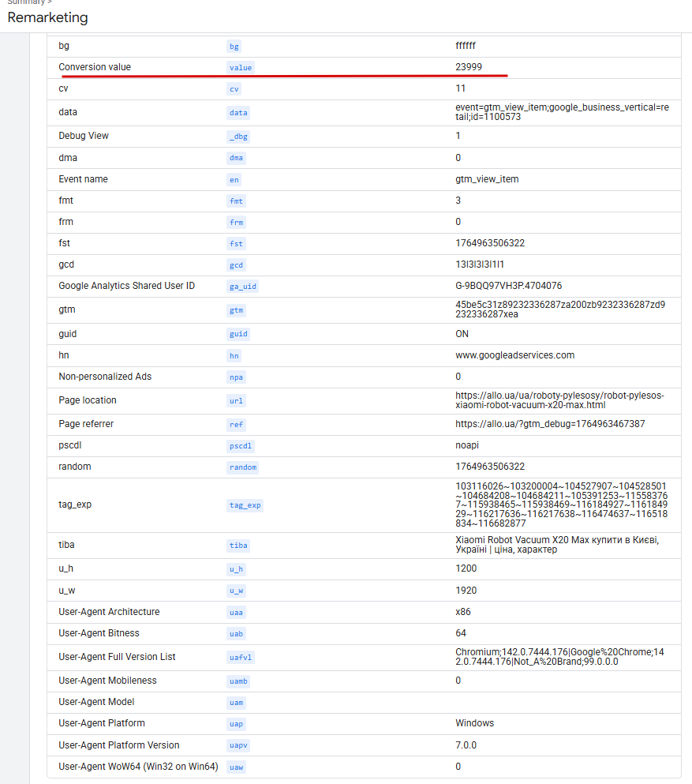Click the Remarketing page heading

pyautogui.click(x=47, y=17)
